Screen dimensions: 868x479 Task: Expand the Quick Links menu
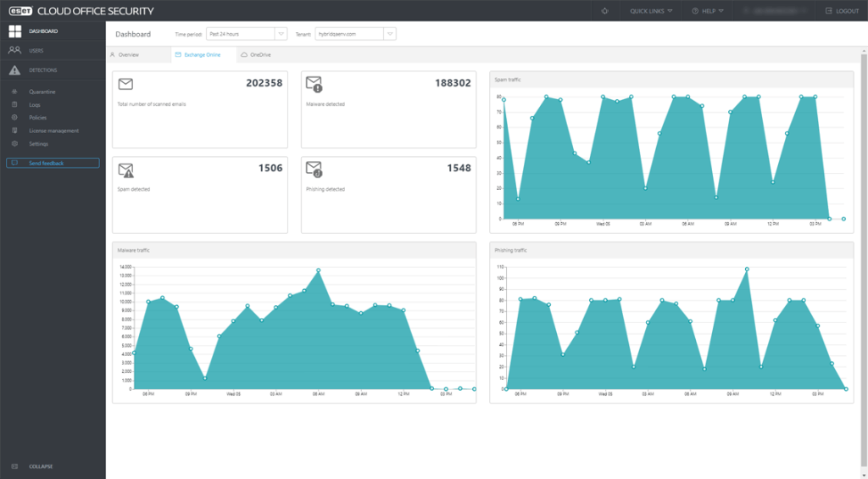[x=651, y=11]
